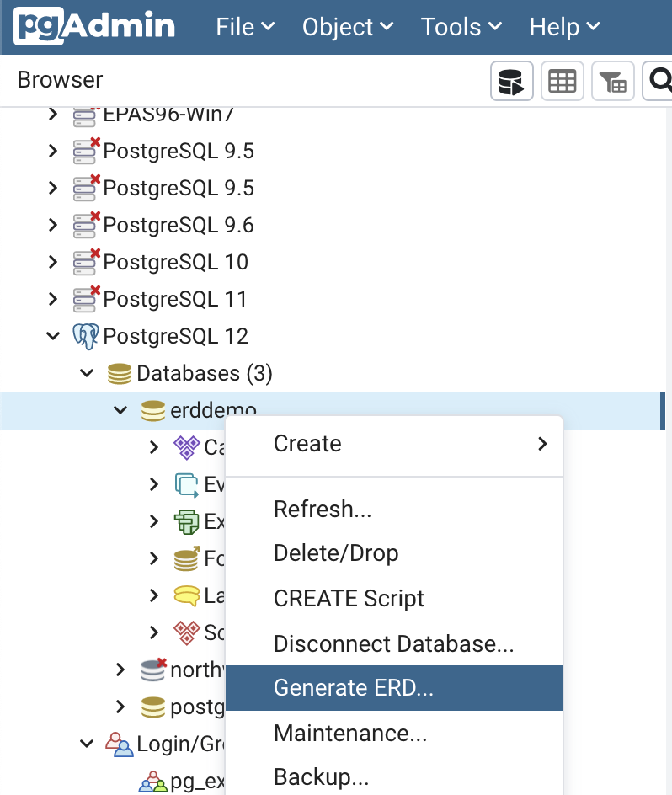Click the Filtered Rows icon
Screen dimensions: 672x795
pyautogui.click(x=612, y=82)
